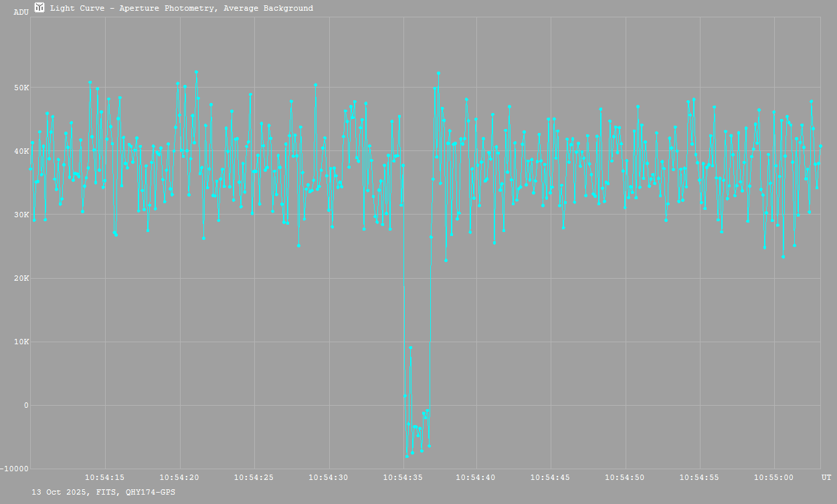Viewport: 837px width, 504px height.
Task: Click the 10:55:00 time axis label
Action: [x=773, y=477]
